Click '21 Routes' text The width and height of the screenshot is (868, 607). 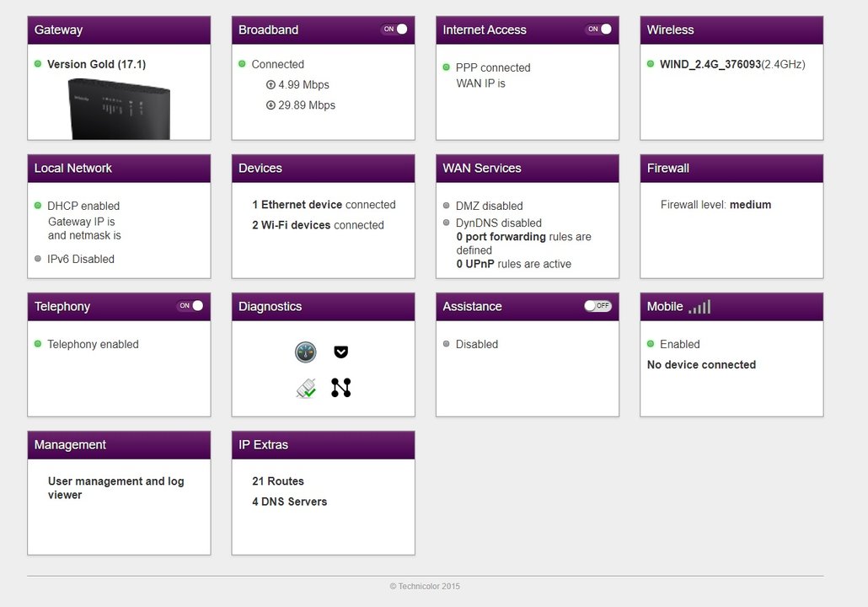[278, 481]
